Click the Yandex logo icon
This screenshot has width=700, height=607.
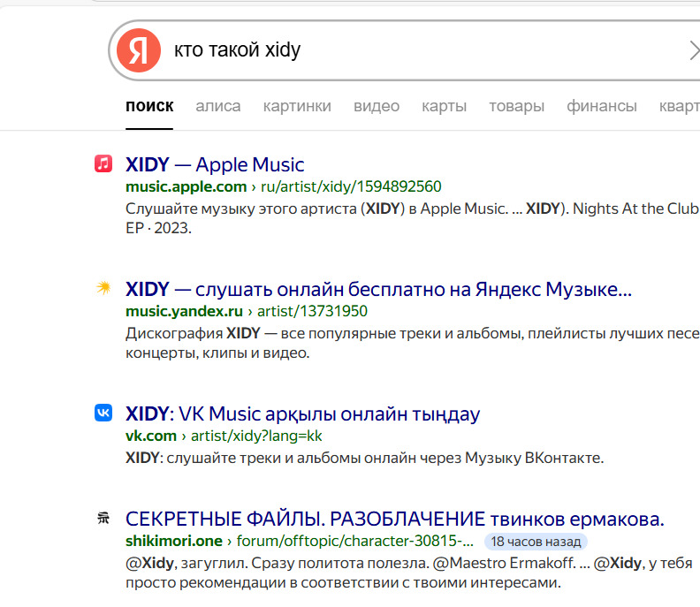[x=139, y=50]
